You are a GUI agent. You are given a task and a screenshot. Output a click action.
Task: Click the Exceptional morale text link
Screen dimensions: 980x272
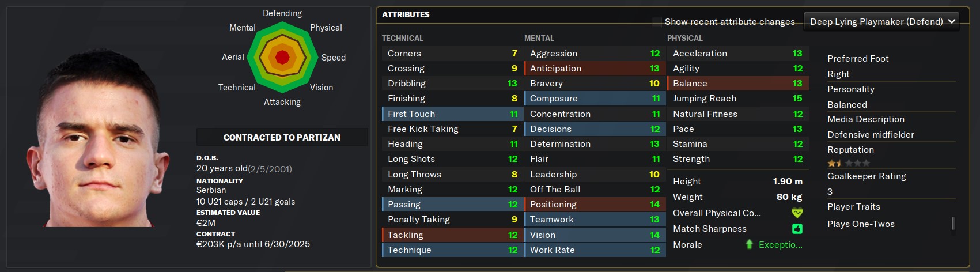coord(781,245)
